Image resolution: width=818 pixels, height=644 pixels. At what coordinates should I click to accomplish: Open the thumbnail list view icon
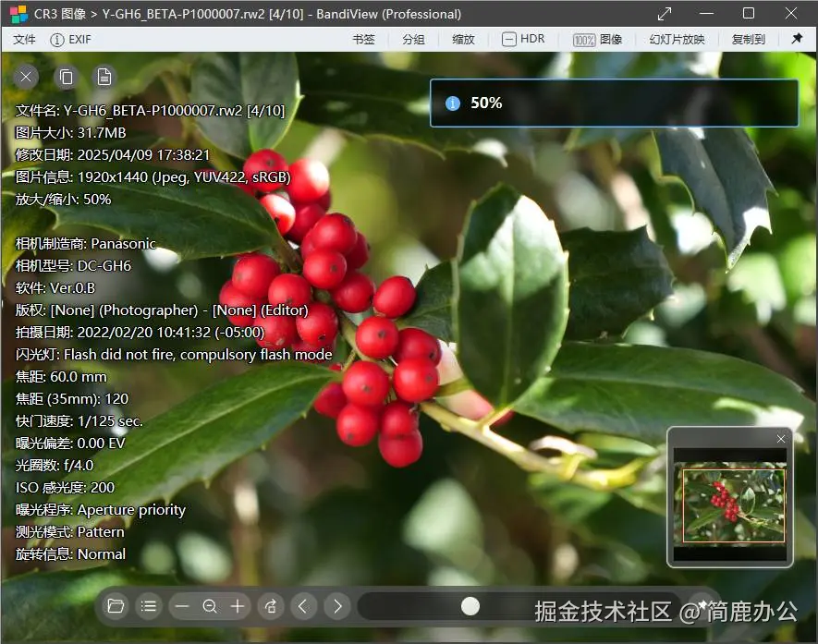149,606
